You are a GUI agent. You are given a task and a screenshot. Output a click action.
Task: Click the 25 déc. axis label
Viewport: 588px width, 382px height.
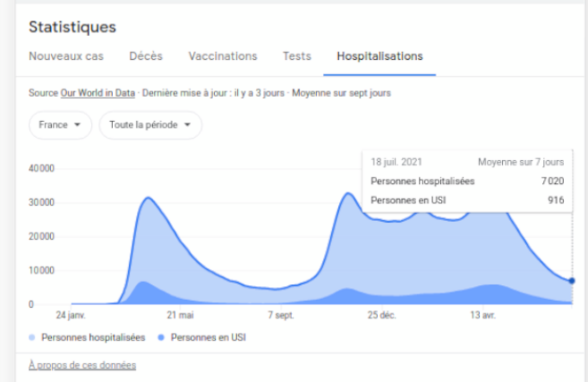(381, 315)
